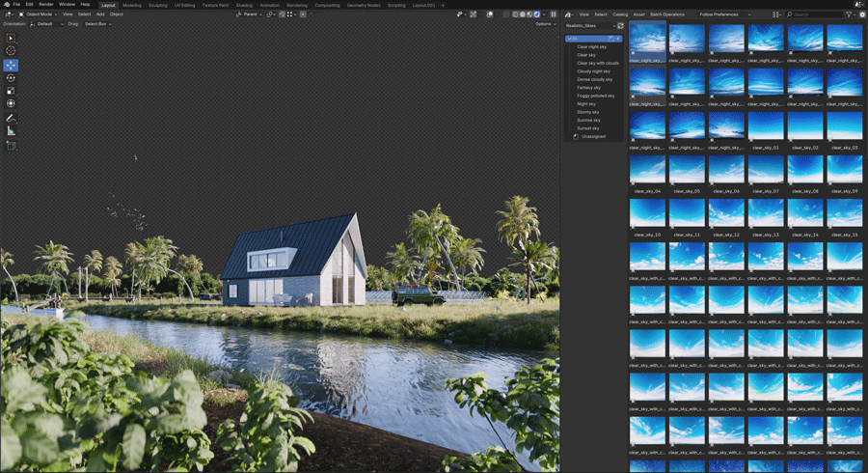
Task: Select the Unassigned catalog
Action: click(x=593, y=136)
